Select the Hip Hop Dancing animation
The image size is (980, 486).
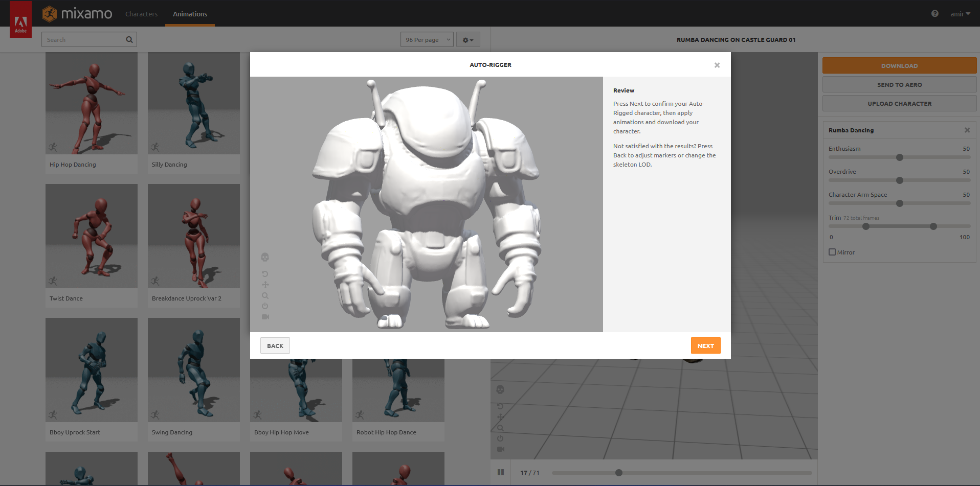[92, 113]
